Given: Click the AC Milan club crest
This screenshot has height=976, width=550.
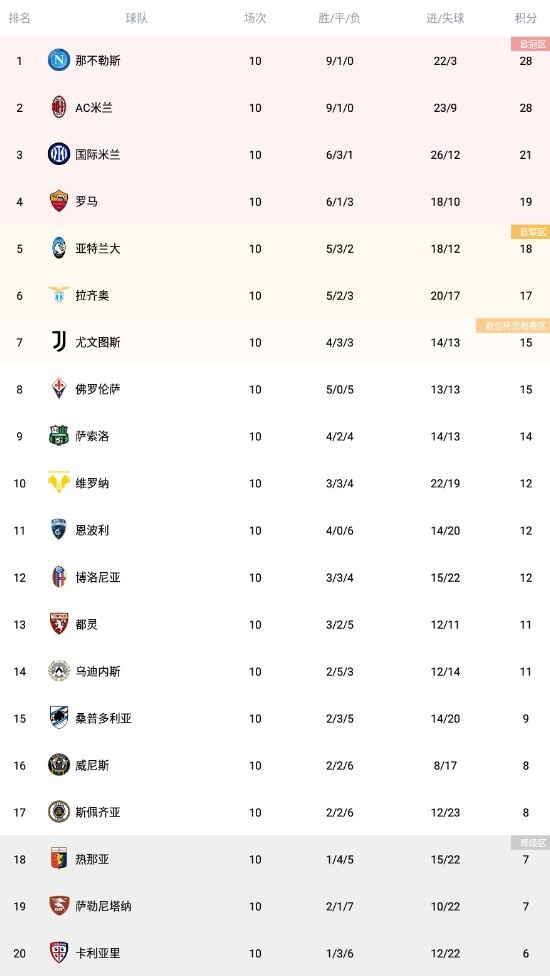Looking at the screenshot, I should pyautogui.click(x=59, y=107).
